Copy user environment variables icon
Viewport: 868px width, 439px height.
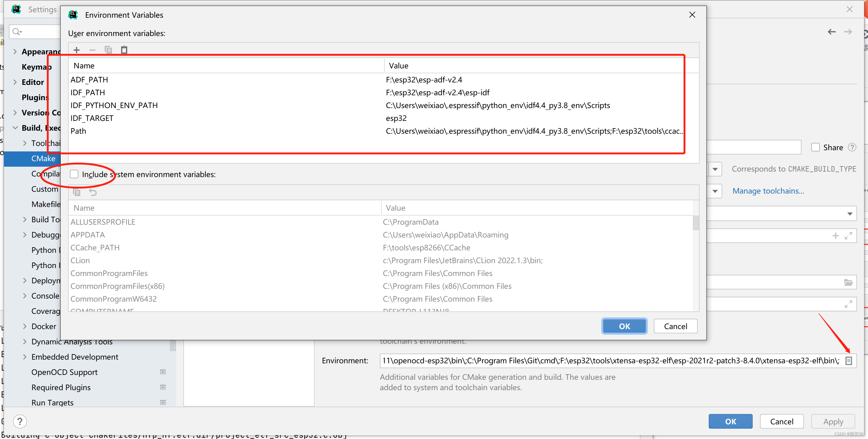pyautogui.click(x=108, y=50)
